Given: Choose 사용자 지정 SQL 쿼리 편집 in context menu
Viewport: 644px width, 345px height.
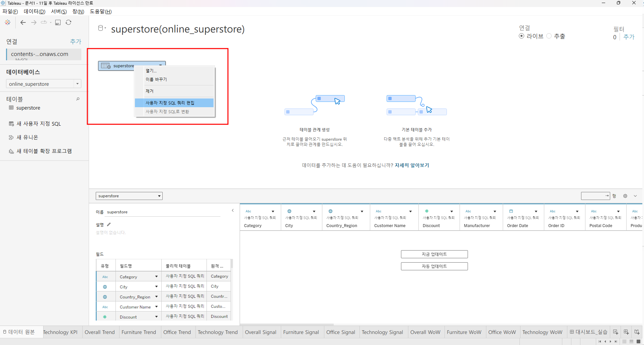Looking at the screenshot, I should [174, 103].
